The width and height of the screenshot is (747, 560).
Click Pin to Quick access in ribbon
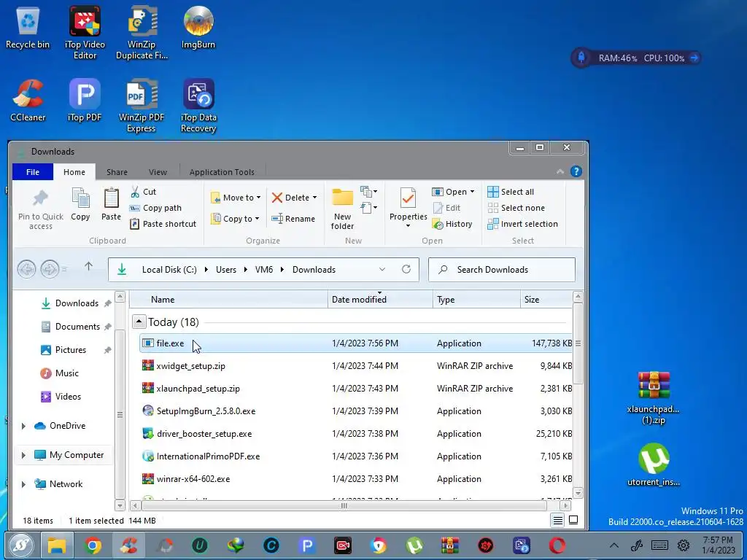tap(41, 209)
